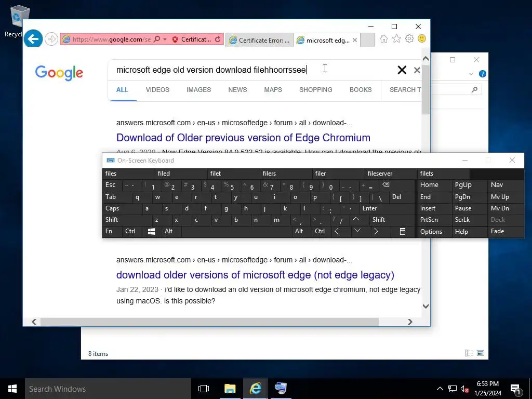The width and height of the screenshot is (532, 399).
Task: Open the search magnifier in address bar
Action: pyautogui.click(x=157, y=39)
